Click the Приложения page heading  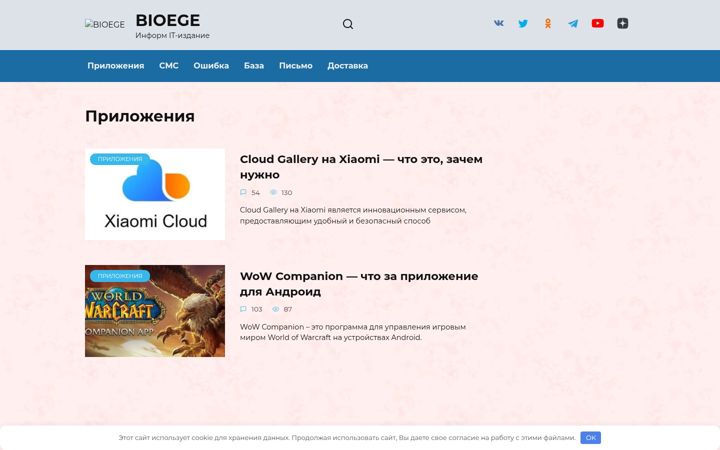140,116
